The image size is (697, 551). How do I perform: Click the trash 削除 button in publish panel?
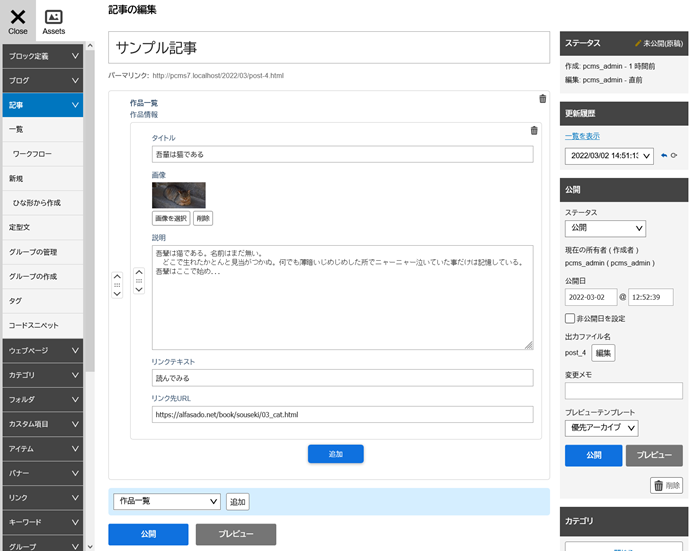(x=666, y=485)
